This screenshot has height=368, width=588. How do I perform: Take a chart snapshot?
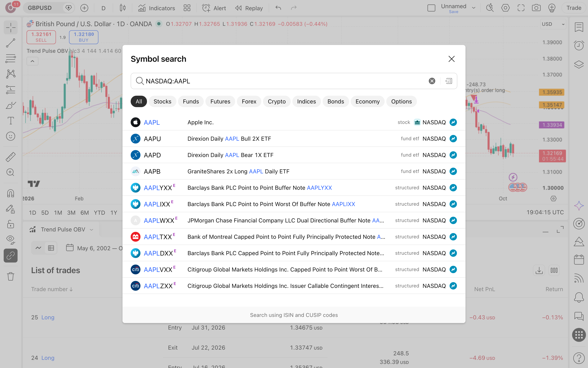536,8
